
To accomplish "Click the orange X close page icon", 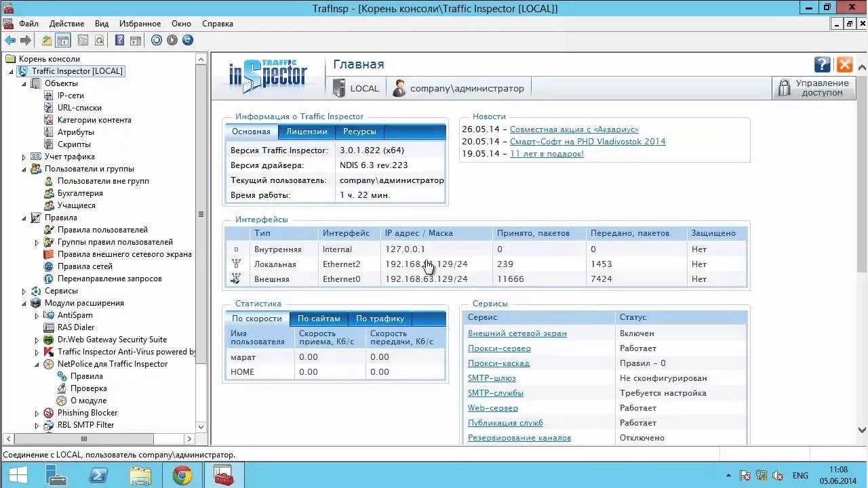I will (x=844, y=64).
